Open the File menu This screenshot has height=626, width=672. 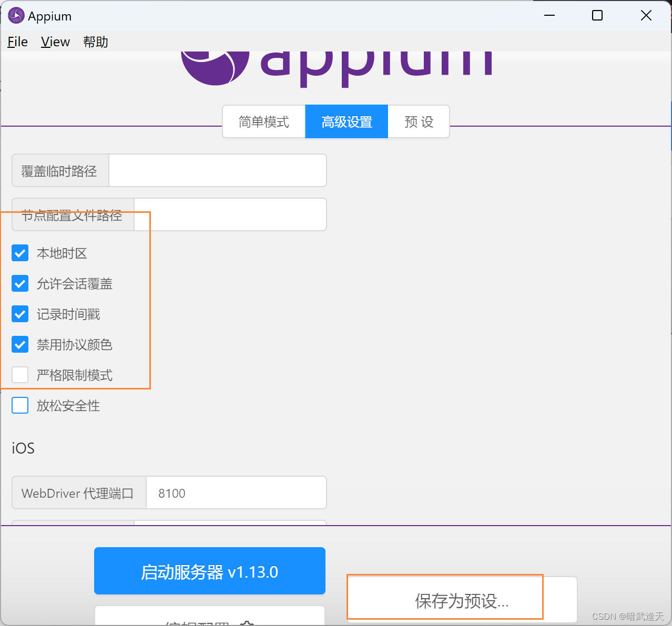17,42
